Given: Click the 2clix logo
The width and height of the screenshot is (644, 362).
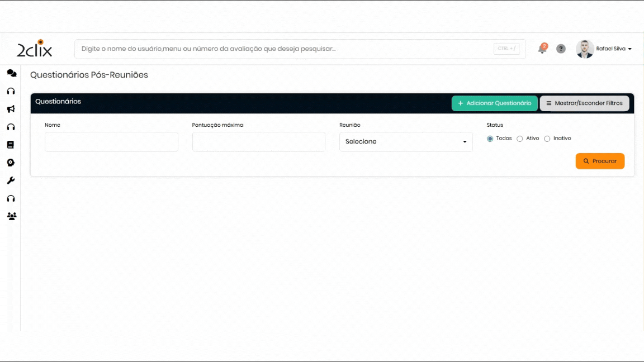Looking at the screenshot, I should [x=35, y=49].
